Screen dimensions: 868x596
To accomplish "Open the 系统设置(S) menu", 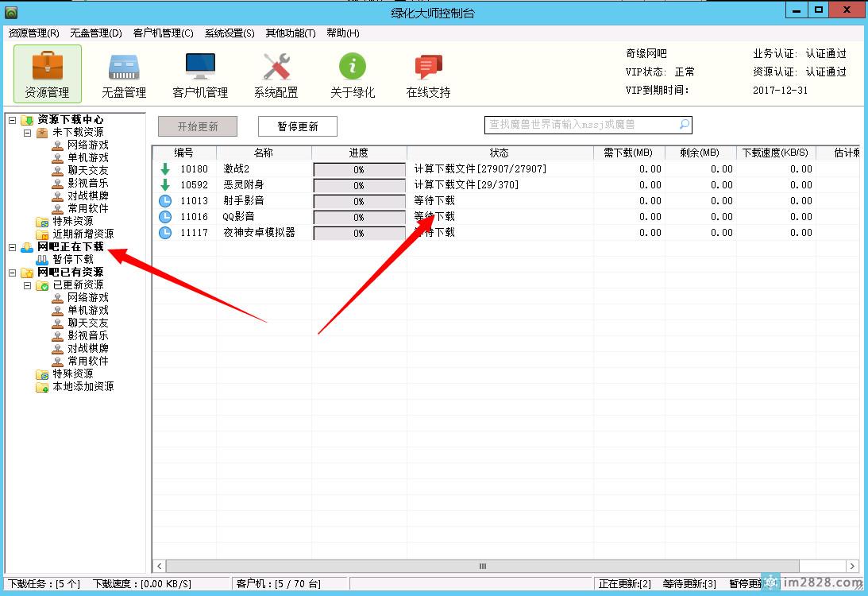I will [230, 33].
